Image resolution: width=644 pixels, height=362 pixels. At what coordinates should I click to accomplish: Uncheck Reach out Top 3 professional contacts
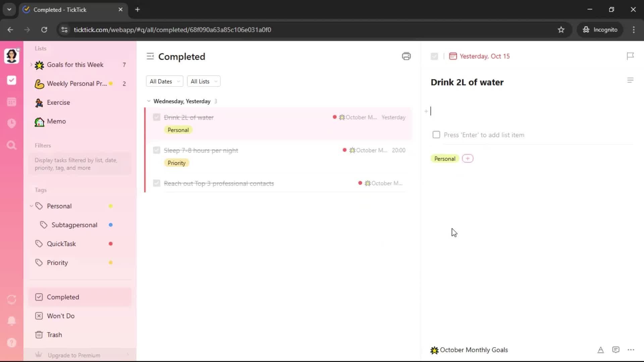[x=156, y=183]
